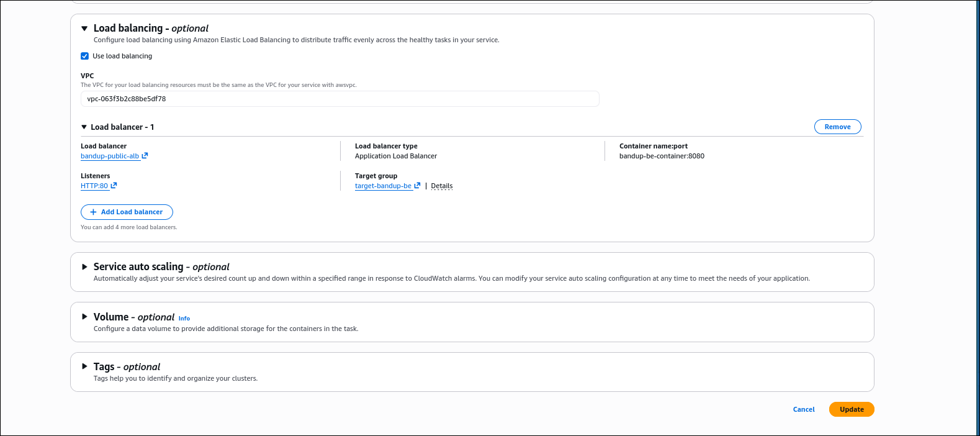The image size is (980, 436).
Task: Open the Volume Info link
Action: coord(184,318)
